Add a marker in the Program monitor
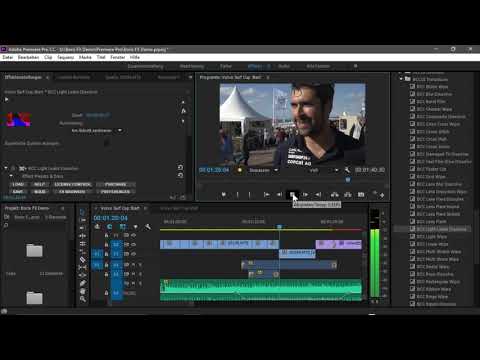 click(224, 195)
